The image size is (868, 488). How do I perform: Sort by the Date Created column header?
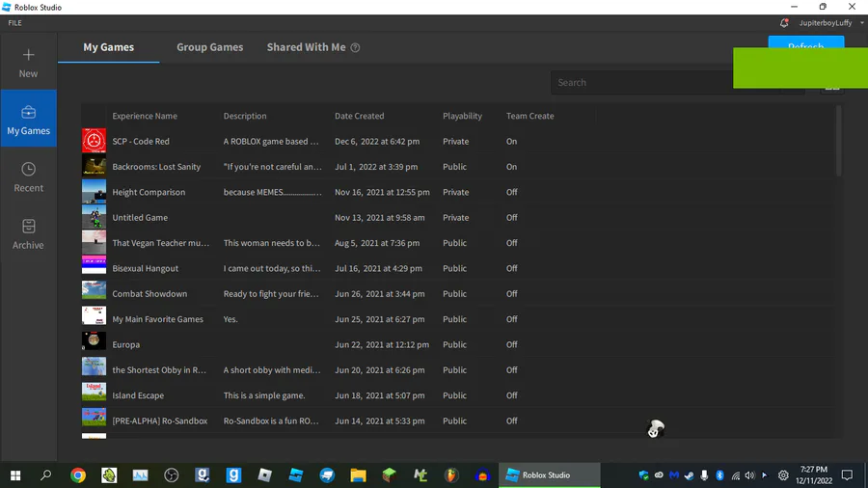(360, 116)
